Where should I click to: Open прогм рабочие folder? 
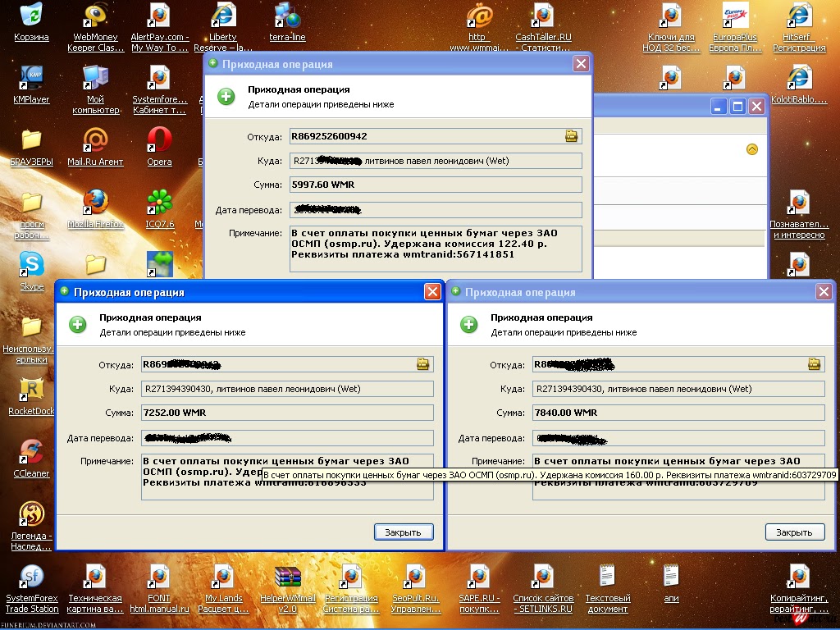click(x=31, y=216)
